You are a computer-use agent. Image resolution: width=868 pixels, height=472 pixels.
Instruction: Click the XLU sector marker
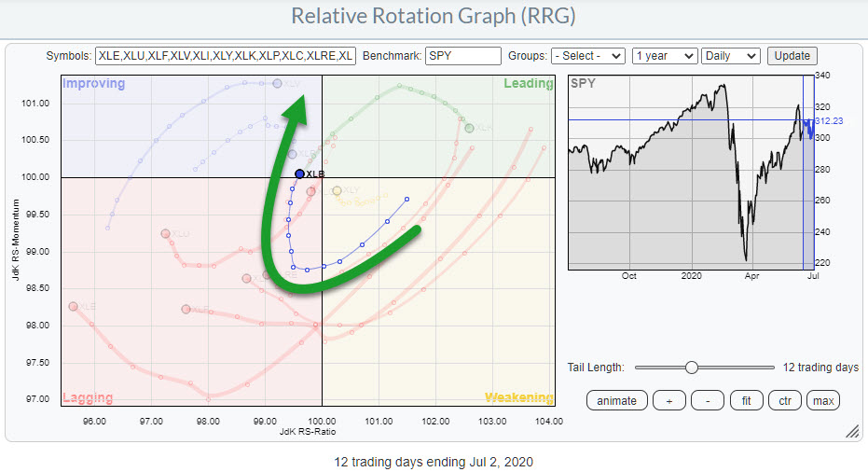coord(165,233)
